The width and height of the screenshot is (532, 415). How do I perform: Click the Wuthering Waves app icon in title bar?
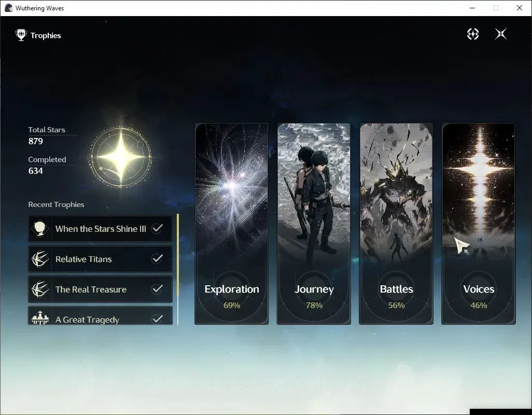tap(8, 8)
